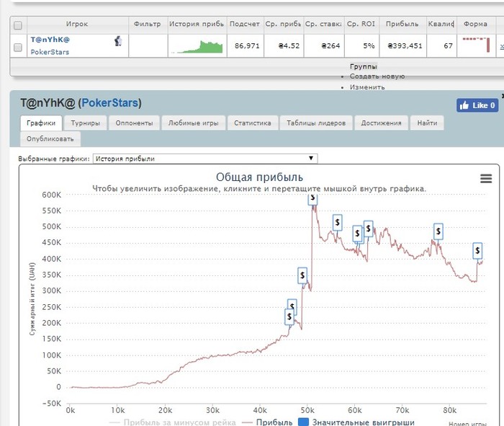The width and height of the screenshot is (504, 426).
Task: Sort by the Прибыль column header
Action: point(402,24)
